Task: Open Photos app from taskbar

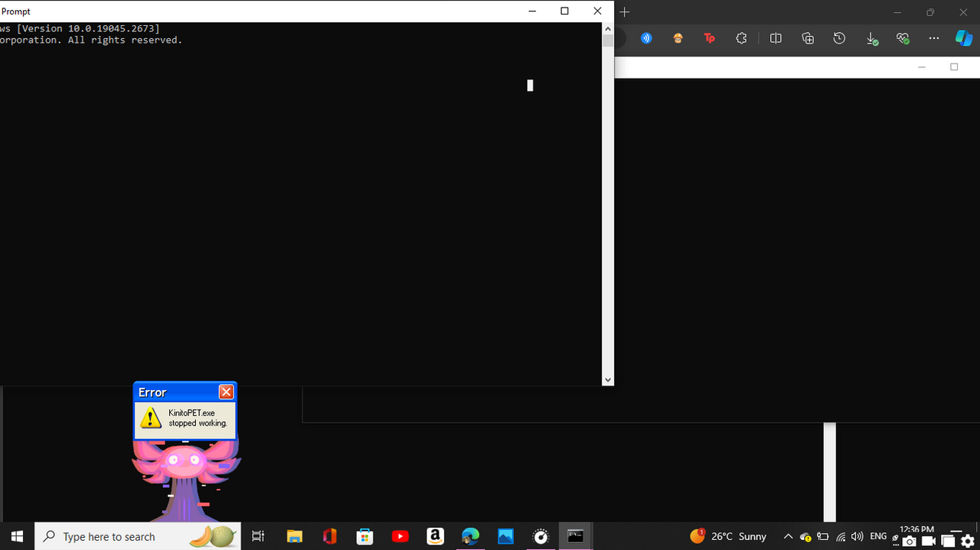Action: tap(505, 536)
